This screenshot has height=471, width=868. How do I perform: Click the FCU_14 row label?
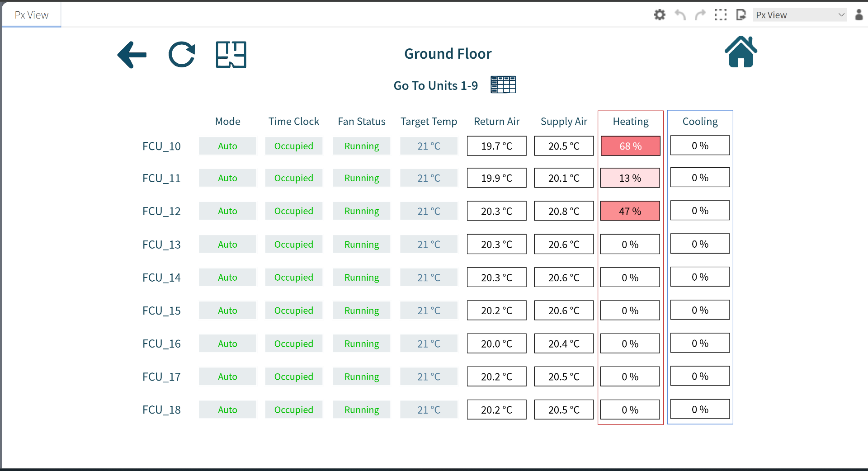(x=161, y=278)
